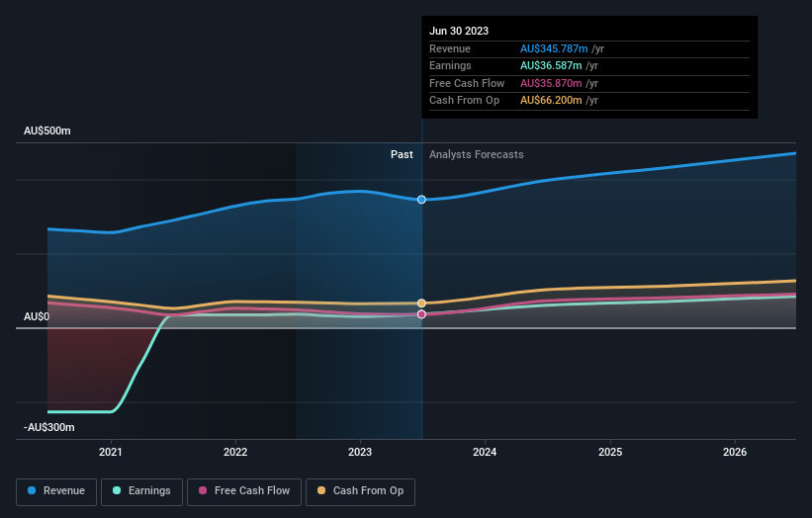Click the pink Free Cash Flow data point
This screenshot has width=812, height=518.
point(421,314)
